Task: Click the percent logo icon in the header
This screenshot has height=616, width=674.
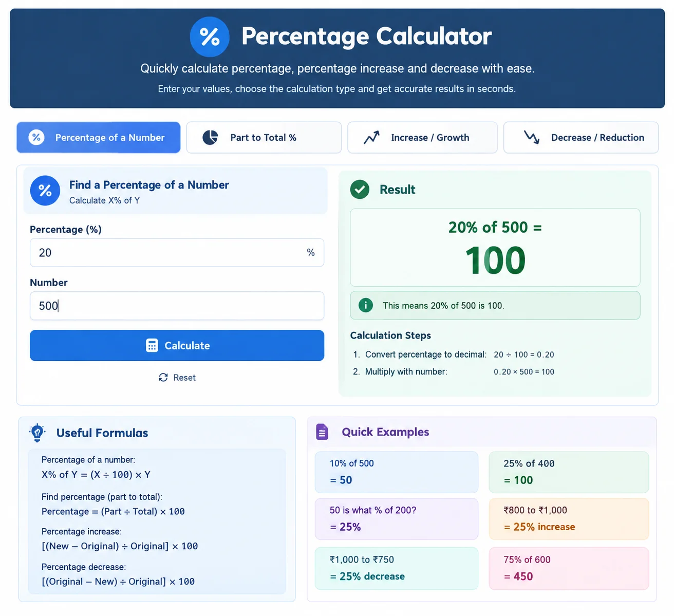Action: coord(210,37)
